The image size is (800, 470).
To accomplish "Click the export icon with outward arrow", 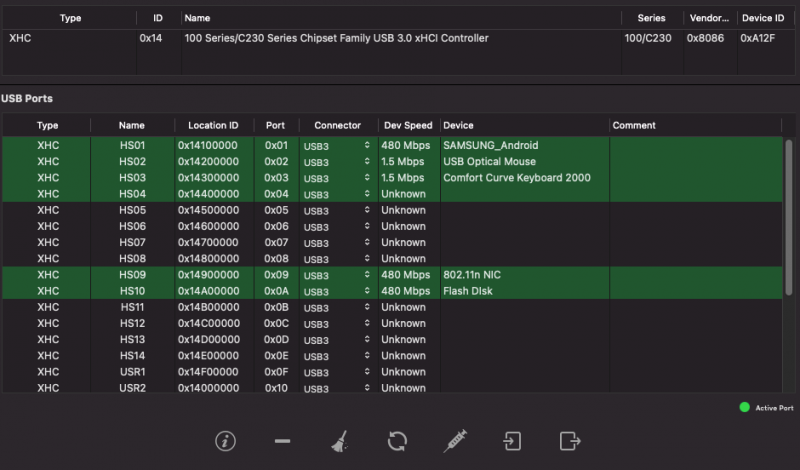I will (x=570, y=441).
